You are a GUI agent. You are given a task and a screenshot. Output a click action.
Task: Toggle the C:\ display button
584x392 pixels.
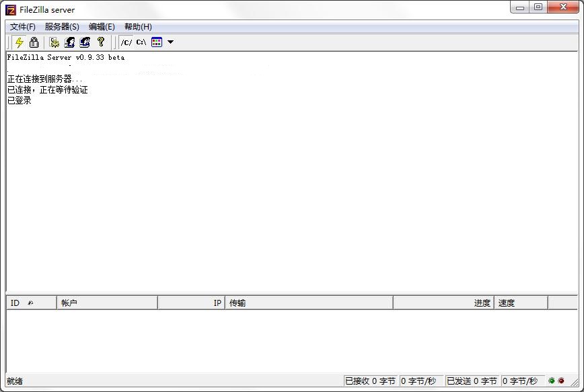point(140,42)
